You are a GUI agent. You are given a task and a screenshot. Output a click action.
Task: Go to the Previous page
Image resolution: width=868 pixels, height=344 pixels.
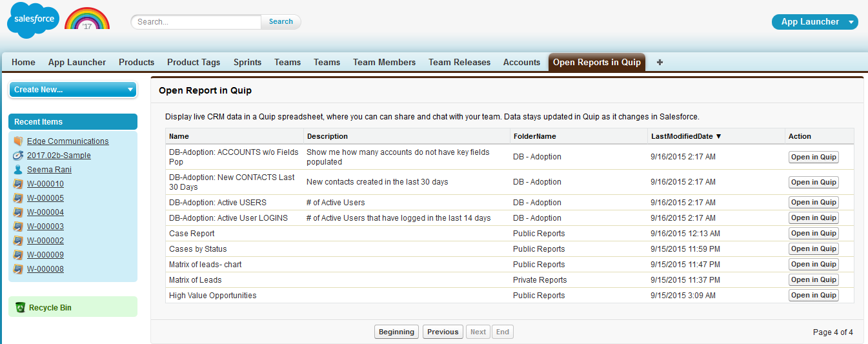(x=443, y=332)
